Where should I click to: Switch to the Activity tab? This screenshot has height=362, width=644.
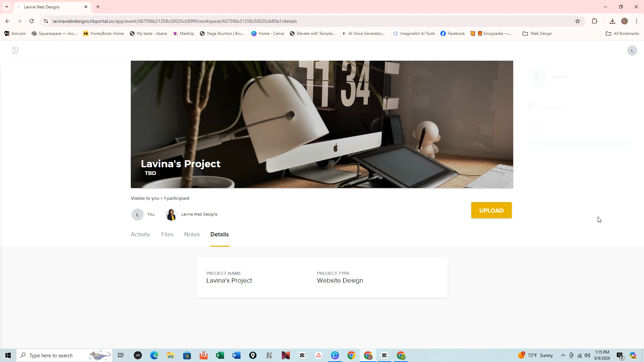pos(140,234)
